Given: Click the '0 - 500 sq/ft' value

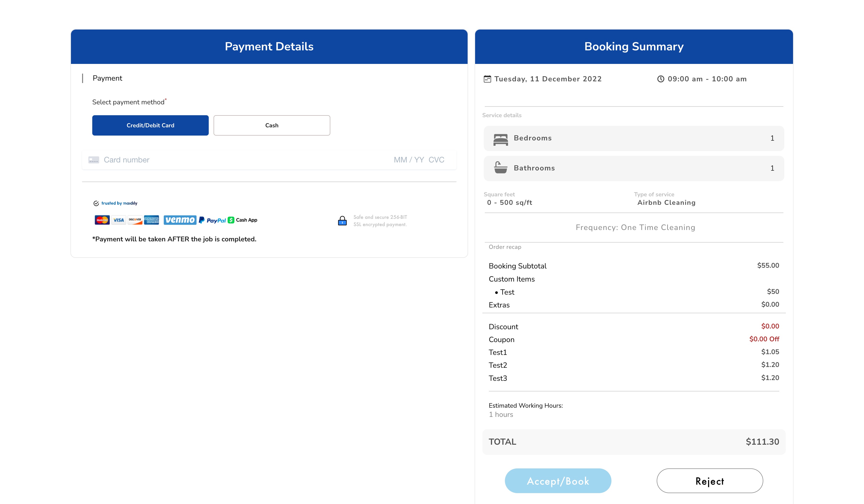Looking at the screenshot, I should [x=509, y=203].
